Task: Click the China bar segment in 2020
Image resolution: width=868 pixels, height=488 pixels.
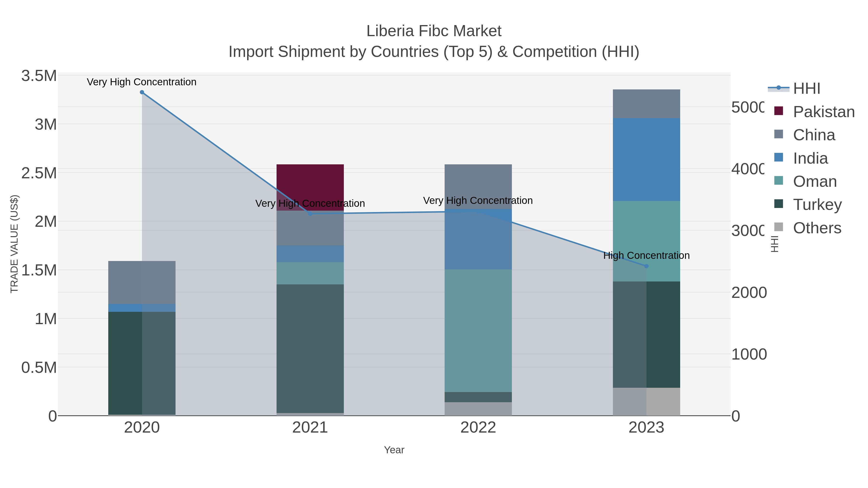Action: click(x=142, y=283)
